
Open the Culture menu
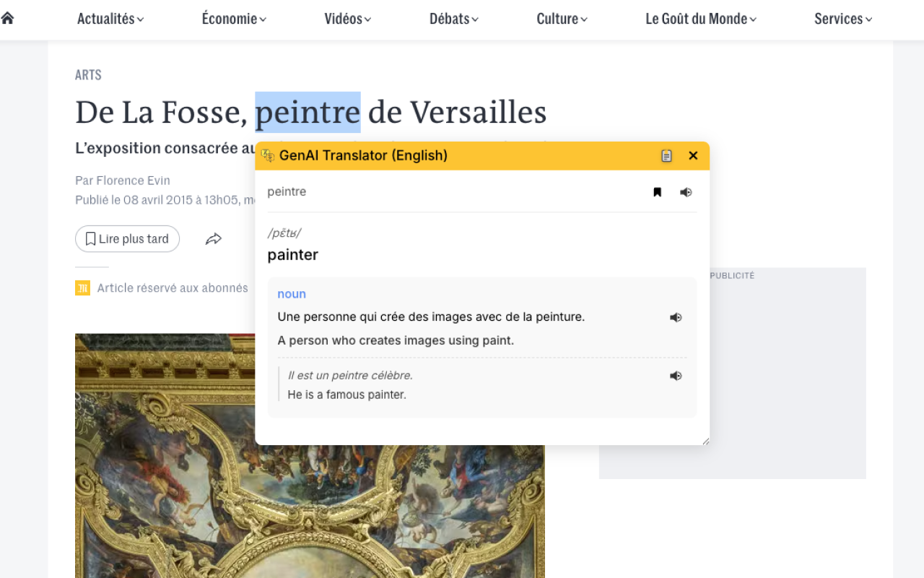click(562, 19)
